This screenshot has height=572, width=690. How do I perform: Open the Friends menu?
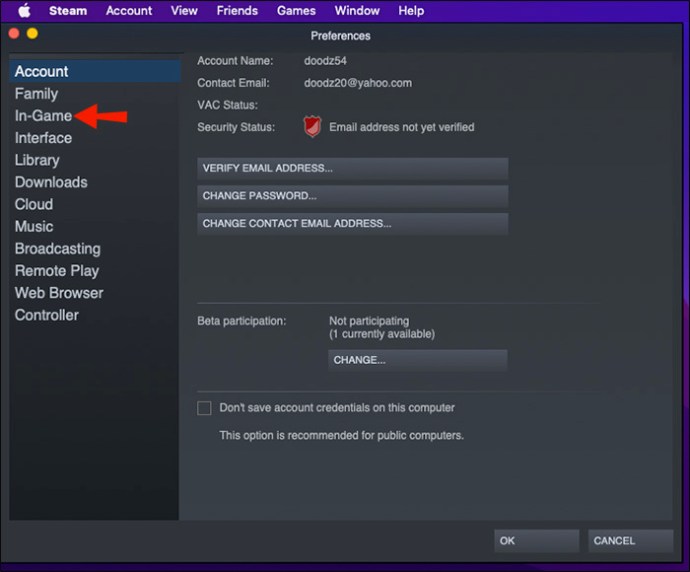[237, 10]
